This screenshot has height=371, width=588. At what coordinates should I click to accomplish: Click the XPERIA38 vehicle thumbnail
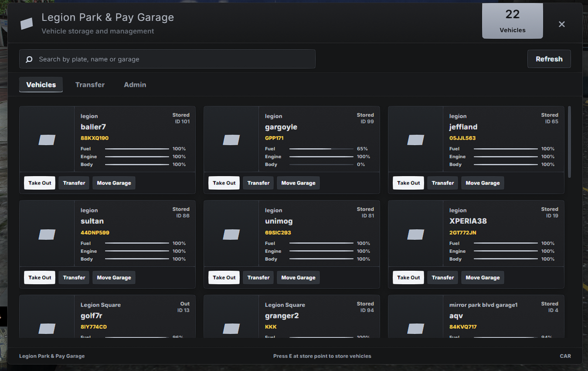[416, 234]
